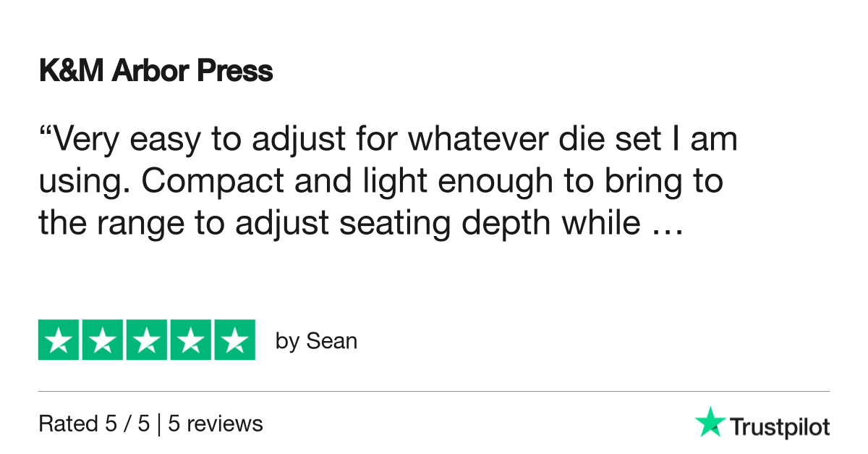This screenshot has height=454, width=868.
Task: Click the third green rating star
Action: point(147,340)
